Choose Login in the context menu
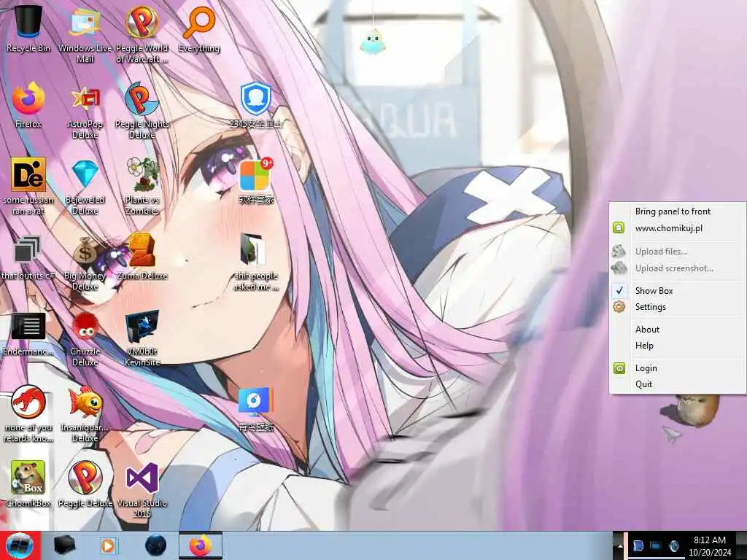 tap(678, 368)
